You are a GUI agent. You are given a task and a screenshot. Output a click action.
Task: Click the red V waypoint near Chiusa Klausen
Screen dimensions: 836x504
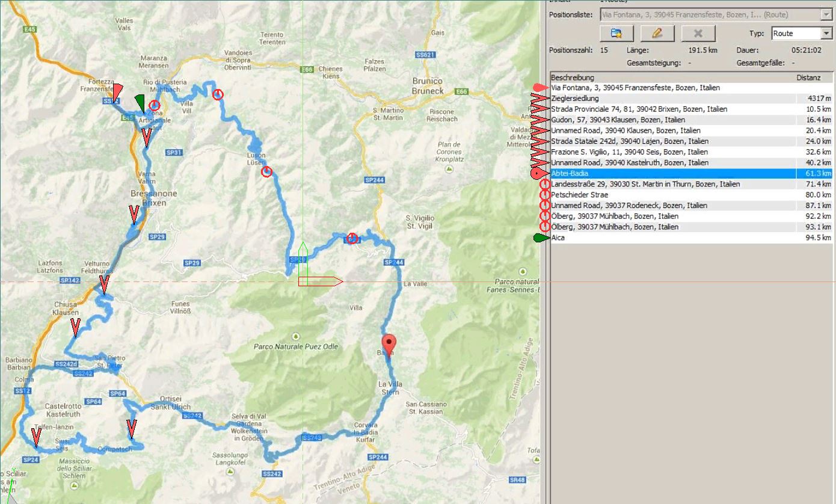click(x=75, y=327)
